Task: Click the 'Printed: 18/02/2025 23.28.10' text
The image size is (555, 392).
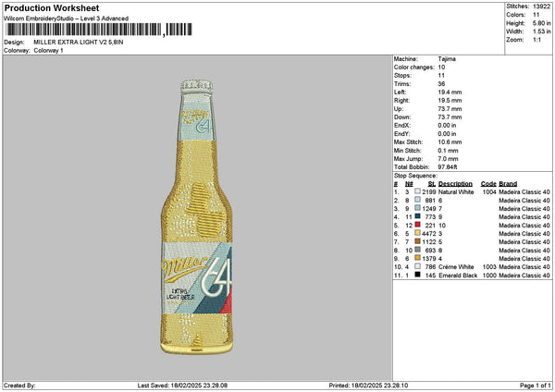Action: coord(368,386)
